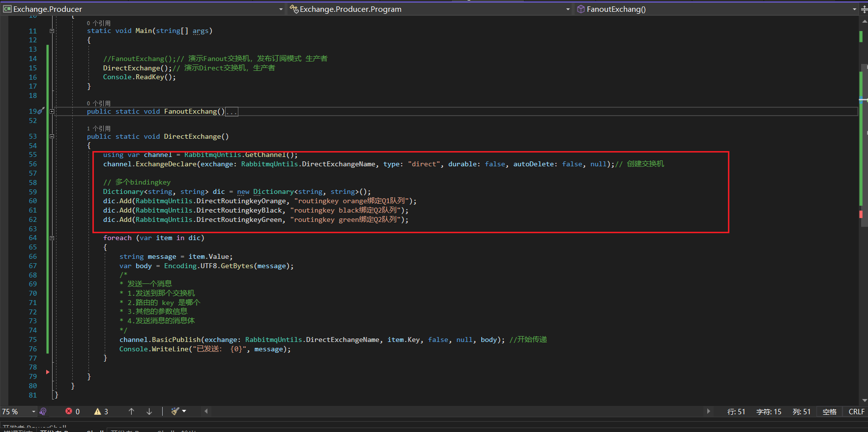Image resolution: width=868 pixels, height=432 pixels.
Task: Go to next issue with down arrow
Action: pyautogui.click(x=149, y=411)
